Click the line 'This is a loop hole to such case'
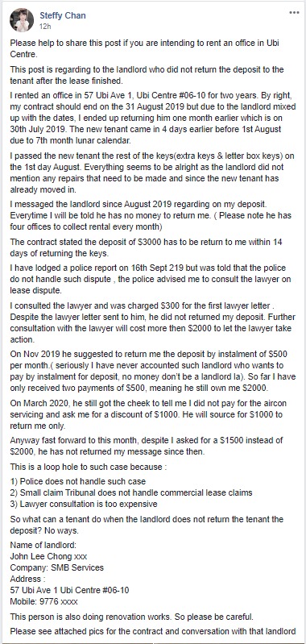 pyautogui.click(x=89, y=467)
